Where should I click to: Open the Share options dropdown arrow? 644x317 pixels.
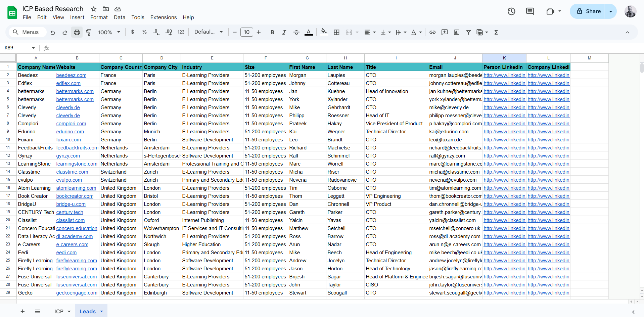[610, 11]
